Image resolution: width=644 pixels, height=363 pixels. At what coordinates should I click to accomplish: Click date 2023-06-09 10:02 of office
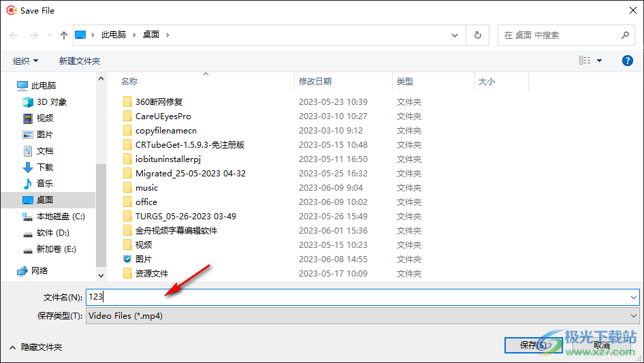pyautogui.click(x=333, y=202)
